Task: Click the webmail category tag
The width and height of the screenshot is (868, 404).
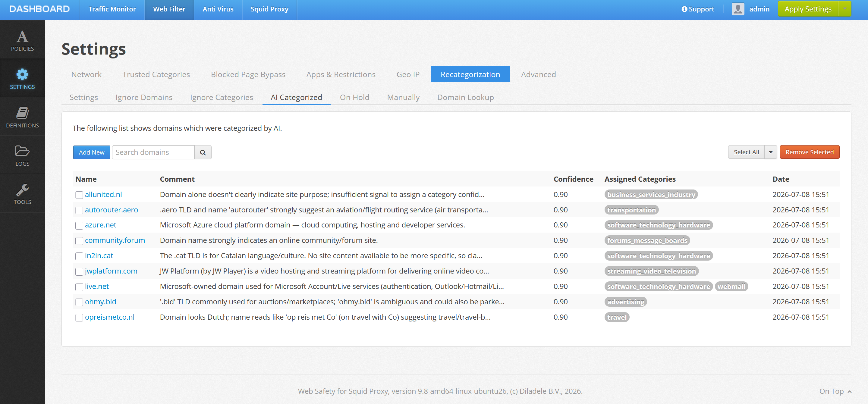Action: [731, 287]
